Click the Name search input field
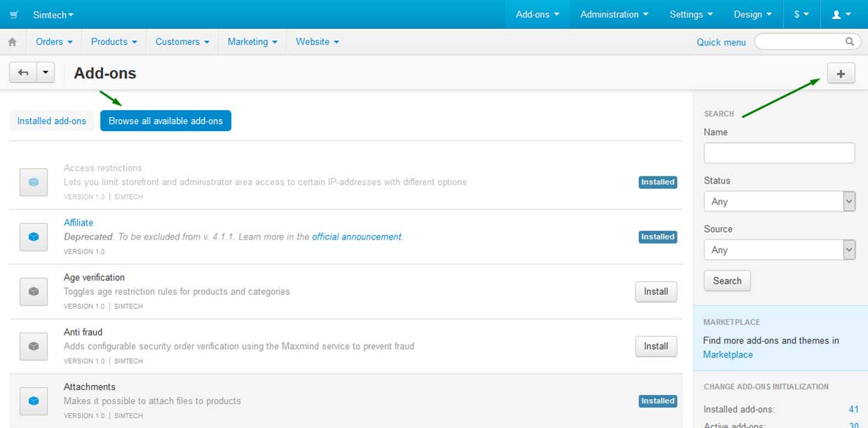The height and width of the screenshot is (428, 868). coord(779,153)
